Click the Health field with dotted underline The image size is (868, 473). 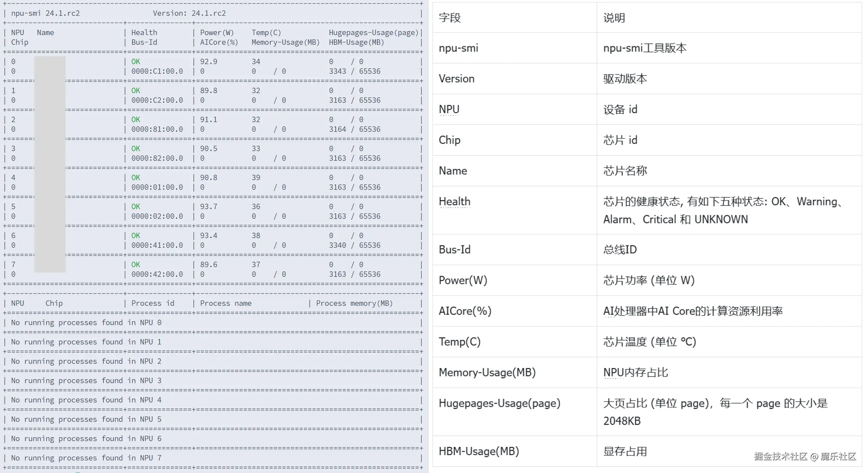[x=454, y=202]
